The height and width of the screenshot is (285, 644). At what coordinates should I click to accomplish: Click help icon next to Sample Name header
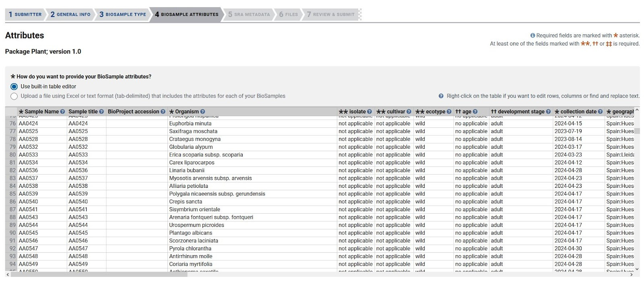point(62,112)
